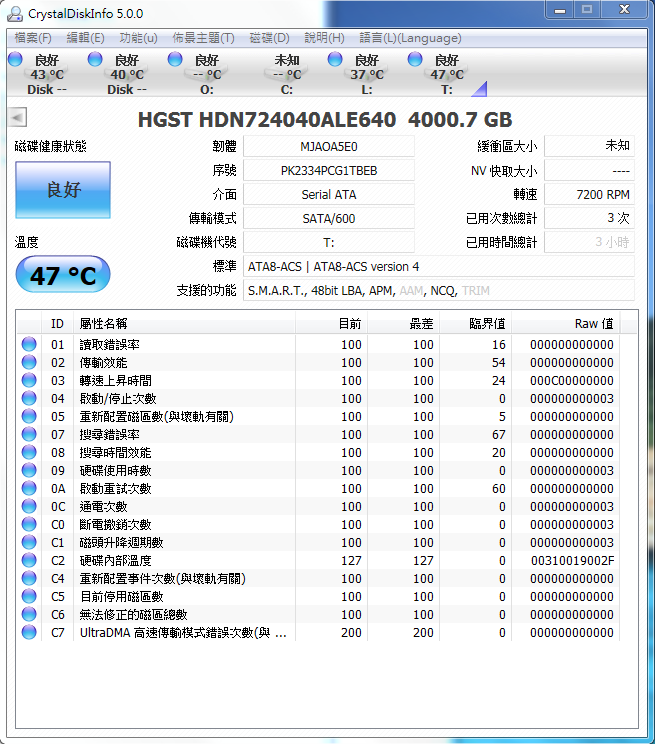This screenshot has width=655, height=744.
Task: Click status orb for 讀取錯誤率 row
Action: 29,344
